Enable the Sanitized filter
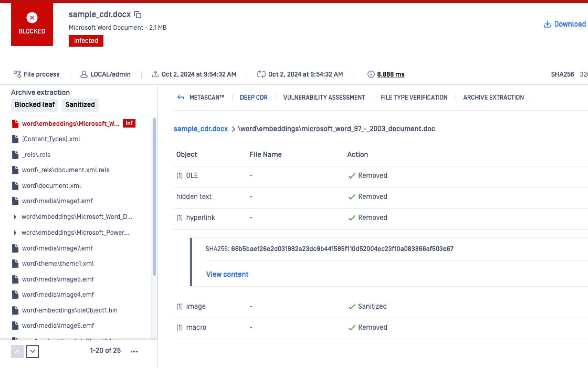Screen dimensions: 588x368 click(x=80, y=104)
